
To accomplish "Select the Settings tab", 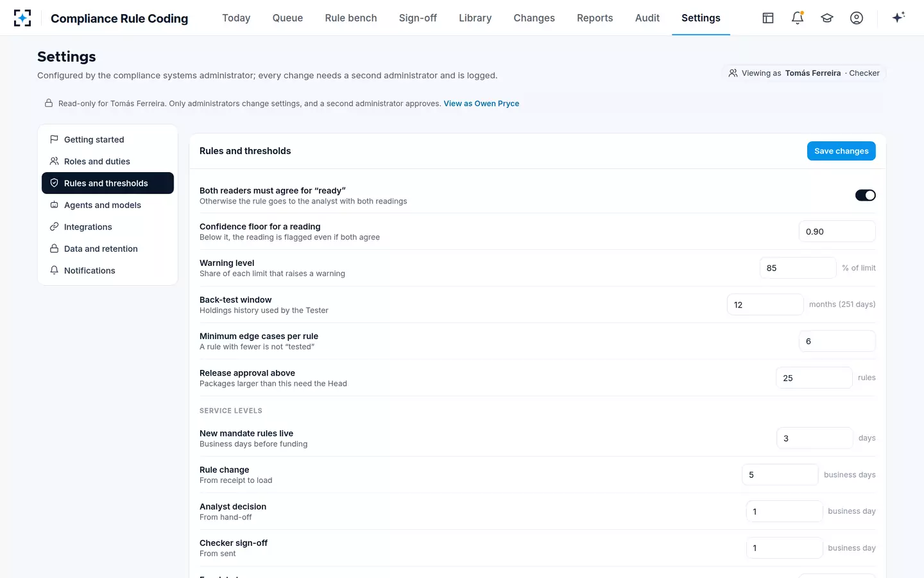I will 701,18.
